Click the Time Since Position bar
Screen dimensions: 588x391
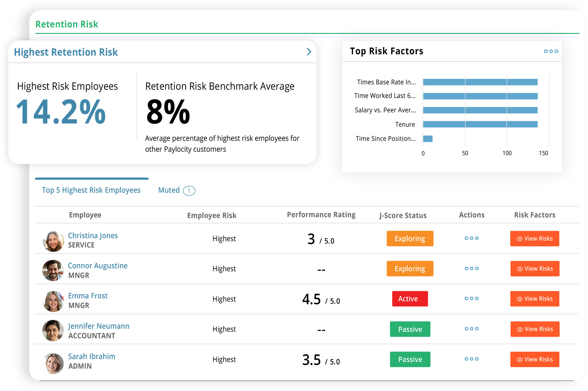coord(428,139)
